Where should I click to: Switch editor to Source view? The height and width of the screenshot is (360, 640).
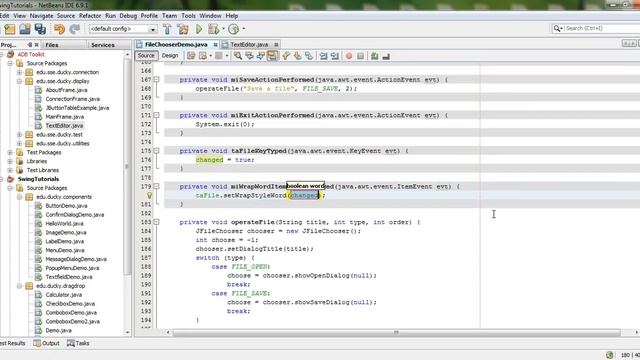coord(146,56)
